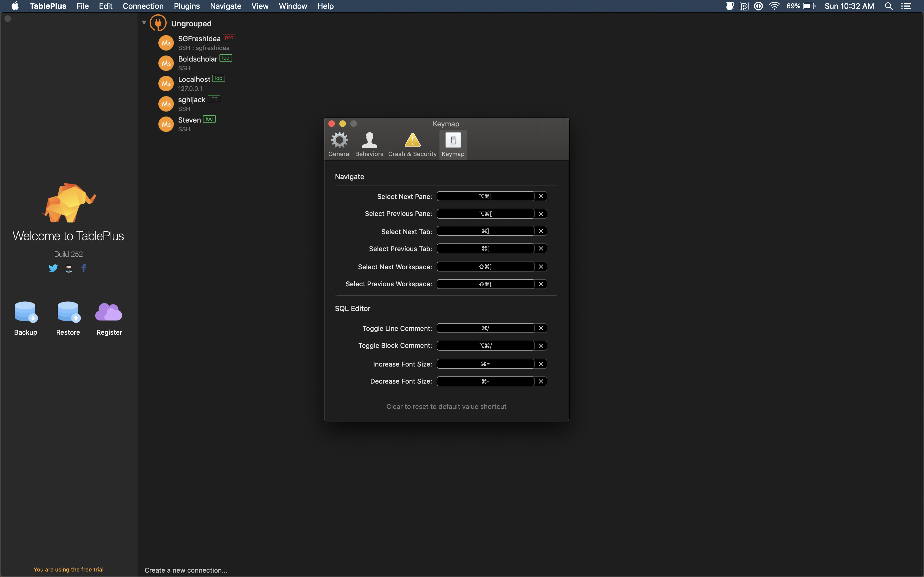Screen dimensions: 924x577
Task: Open Spotlight search in menu bar
Action: [x=889, y=6]
